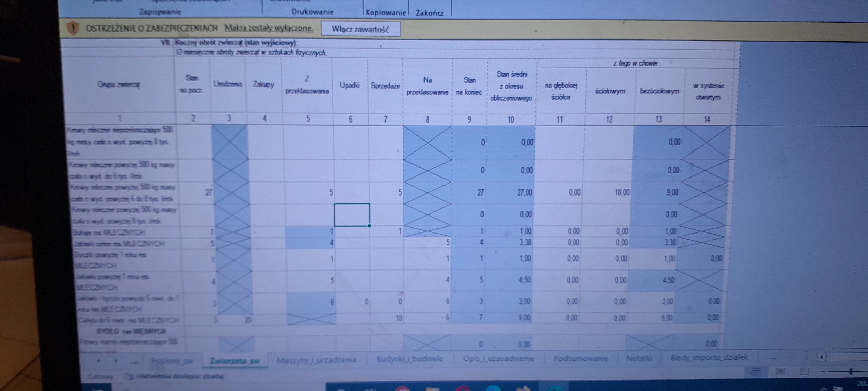Click the 'Makra zostały wyłączone' link
868x391 pixels.
tap(269, 28)
